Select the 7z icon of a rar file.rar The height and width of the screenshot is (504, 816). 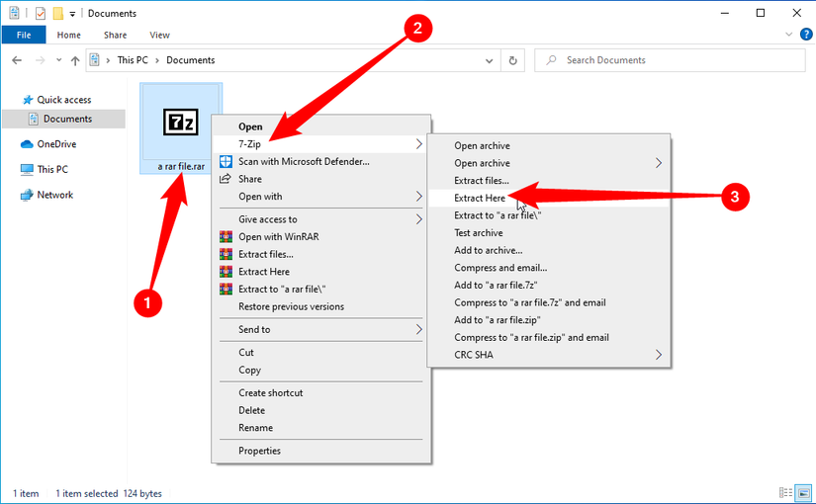tap(181, 122)
